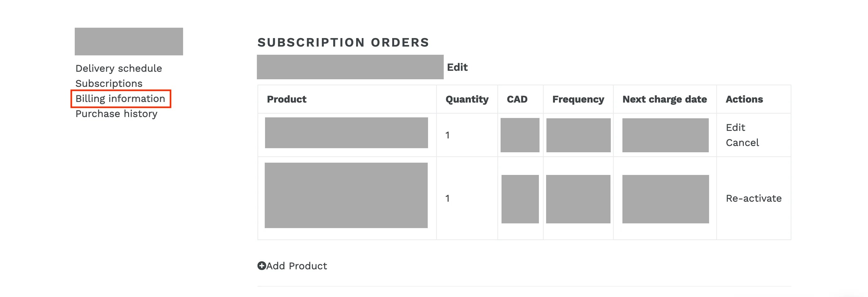The height and width of the screenshot is (297, 868).
Task: Click the Subscription Orders heading
Action: point(343,42)
